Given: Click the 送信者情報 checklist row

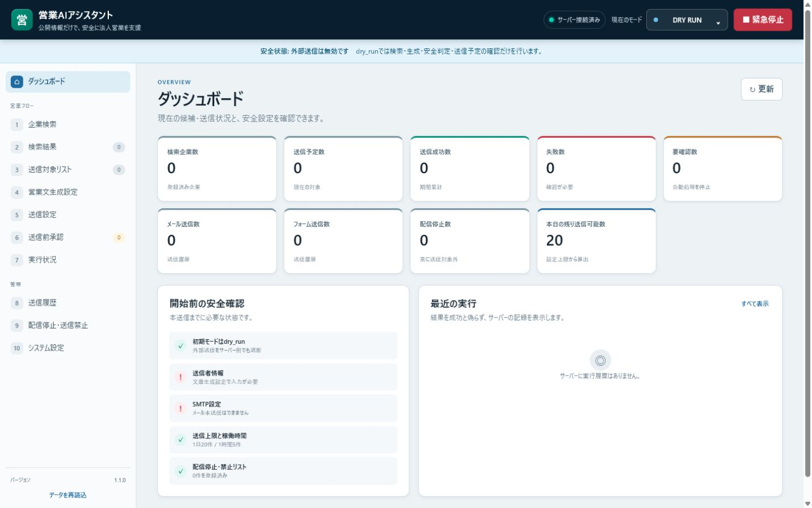Looking at the screenshot, I should [x=283, y=377].
